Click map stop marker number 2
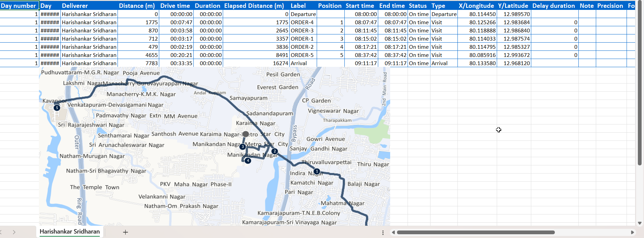 275,151
